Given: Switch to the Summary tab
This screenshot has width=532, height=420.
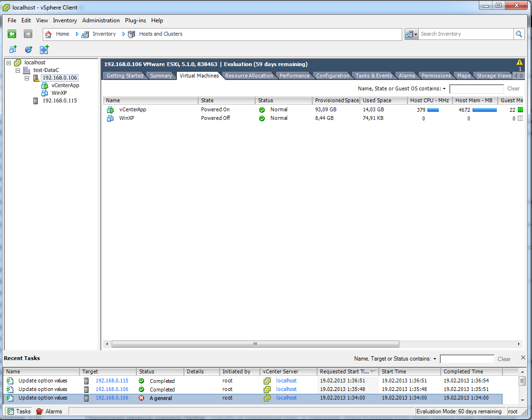Looking at the screenshot, I should (161, 76).
